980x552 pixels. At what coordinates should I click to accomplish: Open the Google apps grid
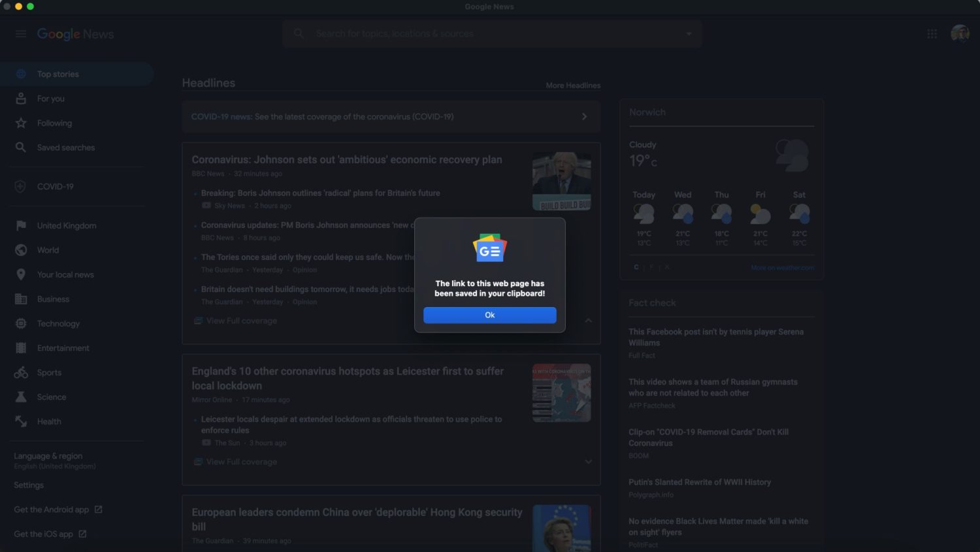tap(932, 34)
